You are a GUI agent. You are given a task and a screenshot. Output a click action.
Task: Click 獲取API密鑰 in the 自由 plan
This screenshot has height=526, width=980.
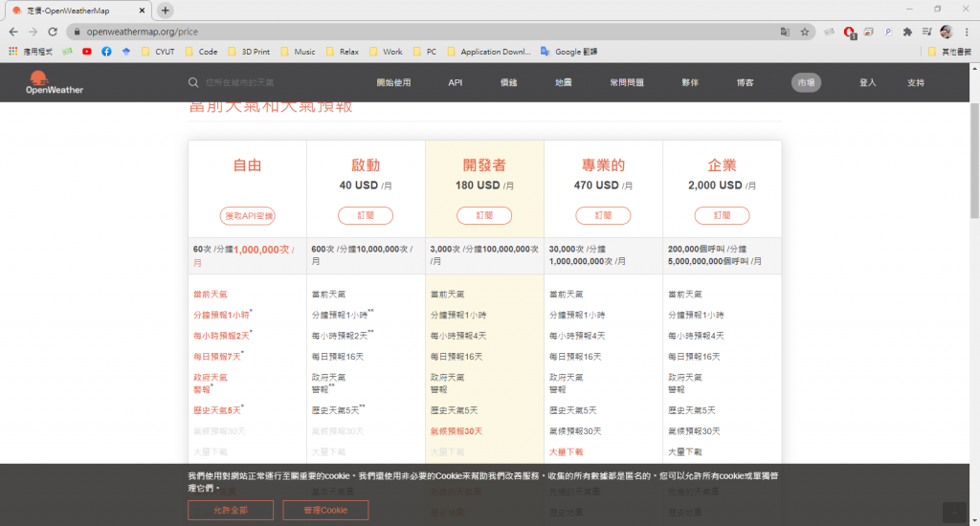(248, 215)
